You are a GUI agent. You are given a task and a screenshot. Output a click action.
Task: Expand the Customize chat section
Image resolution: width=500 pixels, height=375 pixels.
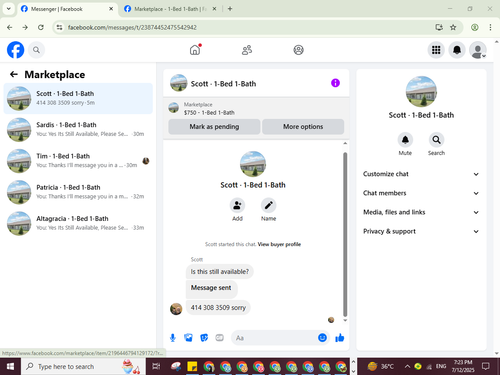click(421, 174)
